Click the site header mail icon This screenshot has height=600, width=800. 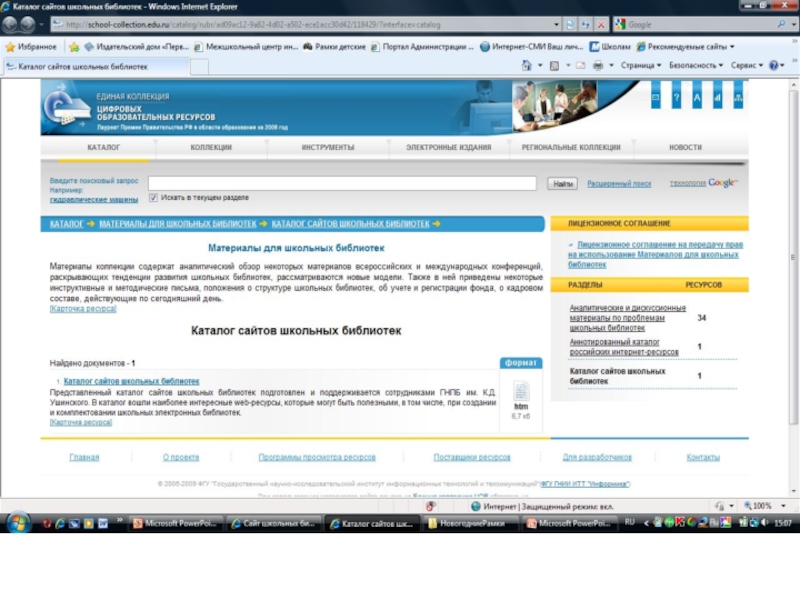click(656, 97)
